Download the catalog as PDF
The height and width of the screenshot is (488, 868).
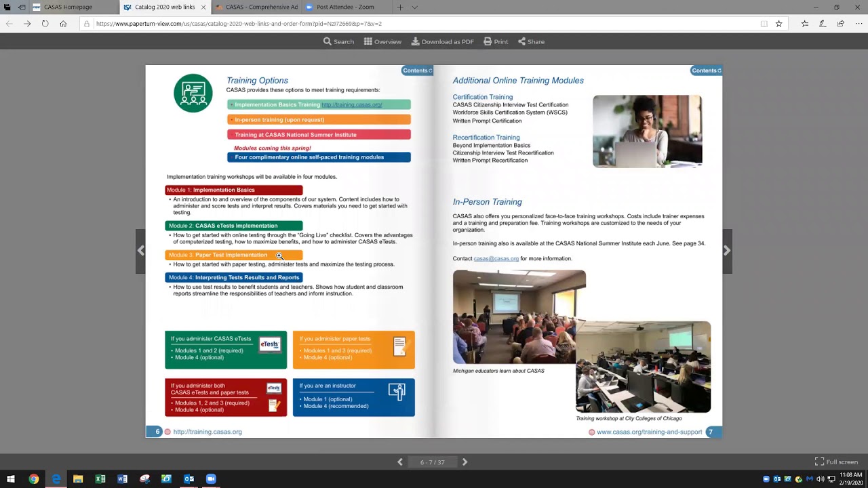click(x=442, y=41)
